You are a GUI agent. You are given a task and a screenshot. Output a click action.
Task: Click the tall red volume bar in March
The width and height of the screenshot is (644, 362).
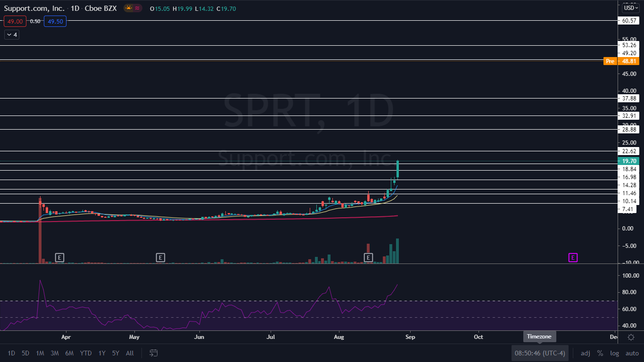[x=40, y=230]
